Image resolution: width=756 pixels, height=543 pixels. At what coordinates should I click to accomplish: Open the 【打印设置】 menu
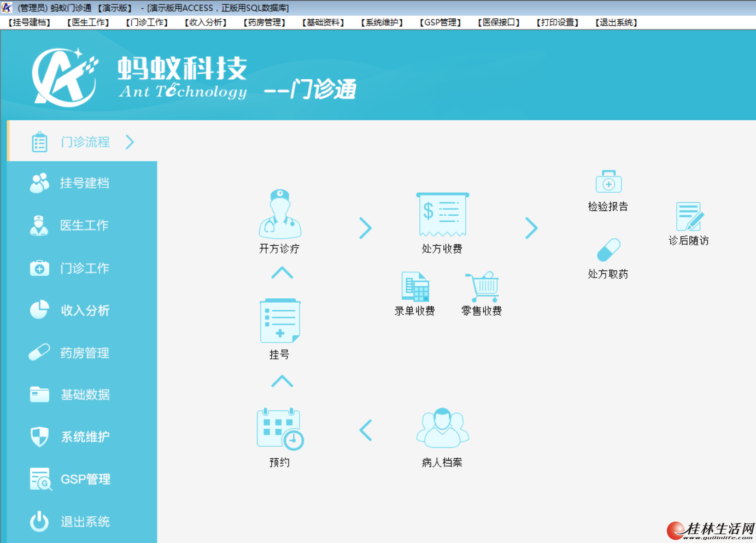pos(558,22)
